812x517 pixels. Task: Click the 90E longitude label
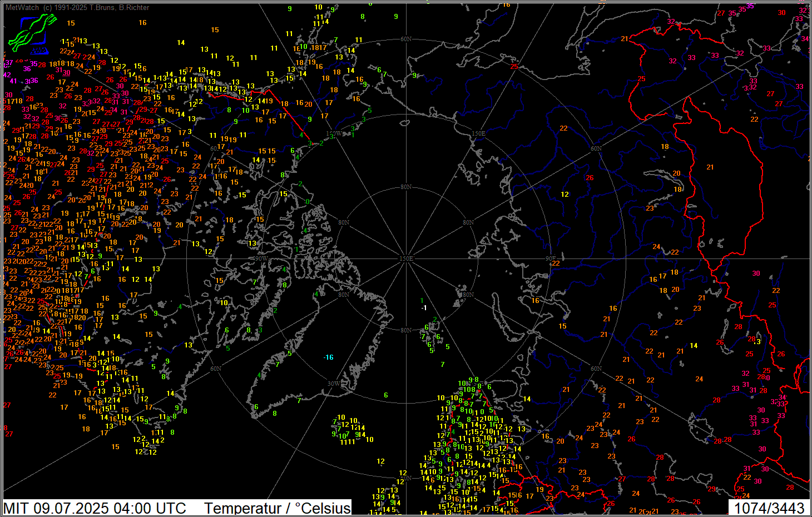[x=551, y=259]
